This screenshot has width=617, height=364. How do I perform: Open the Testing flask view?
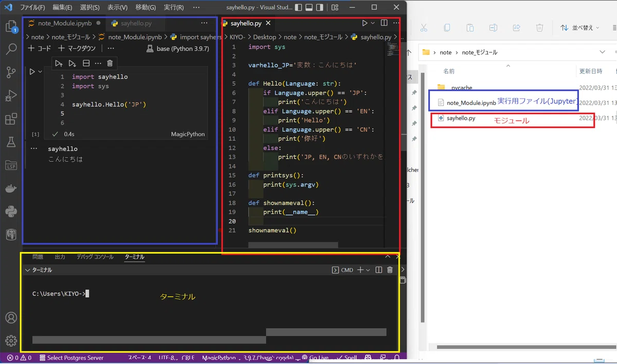pyautogui.click(x=11, y=142)
